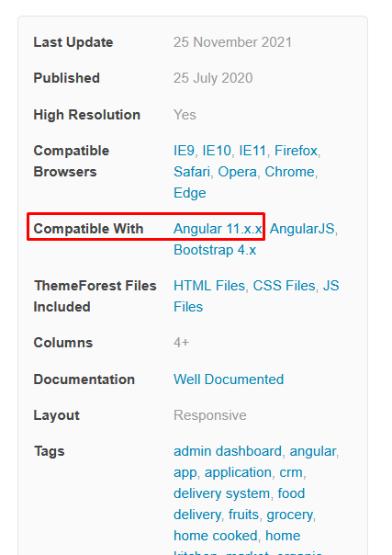Viewport: 392px width, 555px height.
Task: Open the Firefox compatibility link
Action: (296, 151)
